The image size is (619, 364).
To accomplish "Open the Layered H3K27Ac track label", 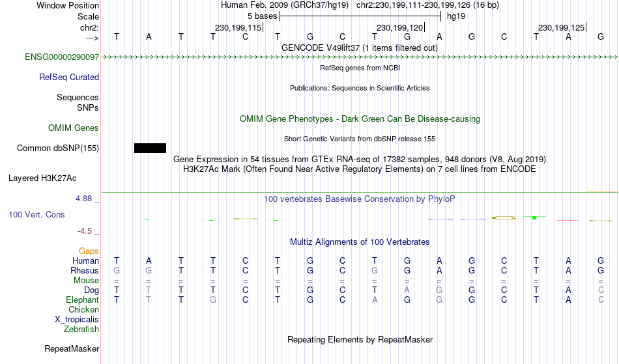I will coord(42,178).
